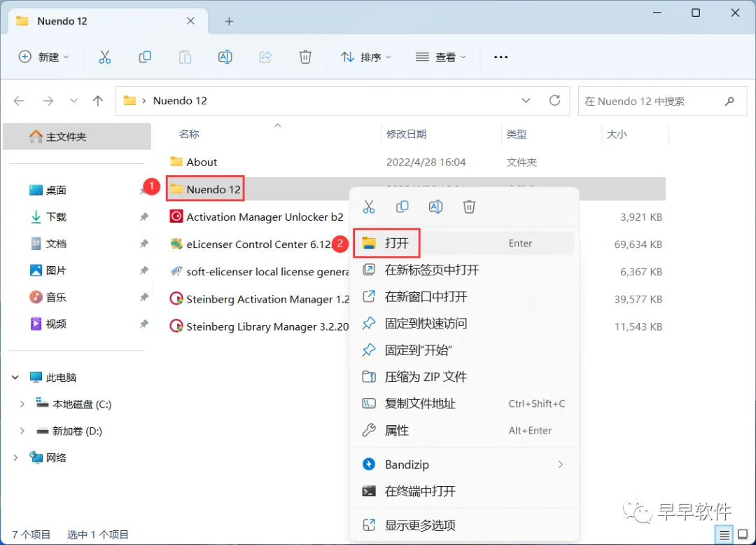This screenshot has width=756, height=545.
Task: Choose 在终端中打开 in the context menu
Action: [464, 492]
